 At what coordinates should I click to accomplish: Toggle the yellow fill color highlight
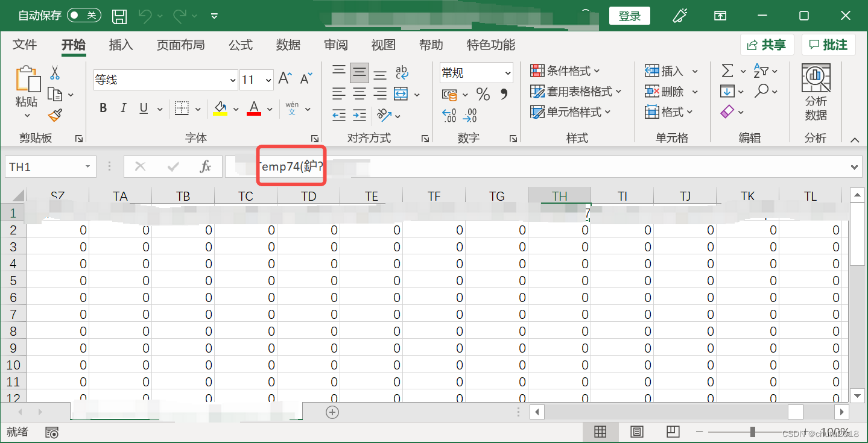click(220, 108)
